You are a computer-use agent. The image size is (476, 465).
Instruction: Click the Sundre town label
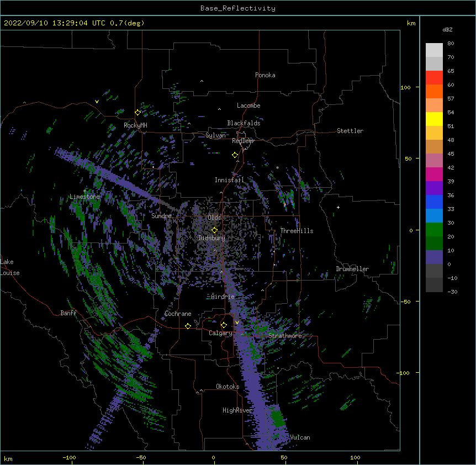tap(161, 216)
